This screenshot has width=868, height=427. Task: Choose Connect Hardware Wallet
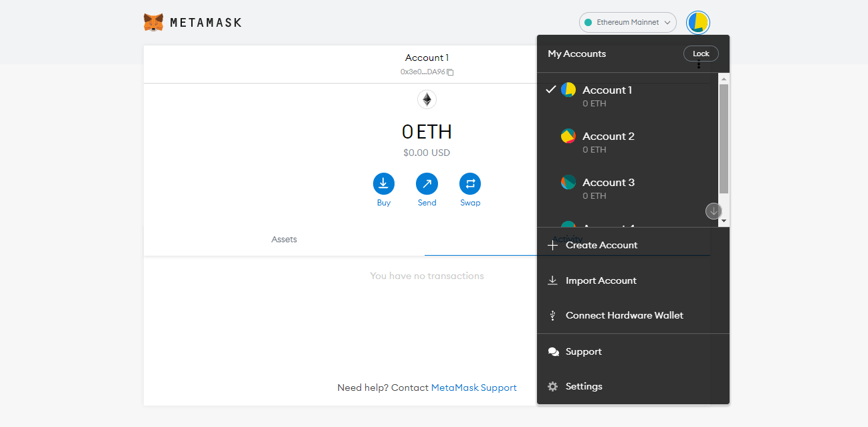(633, 315)
